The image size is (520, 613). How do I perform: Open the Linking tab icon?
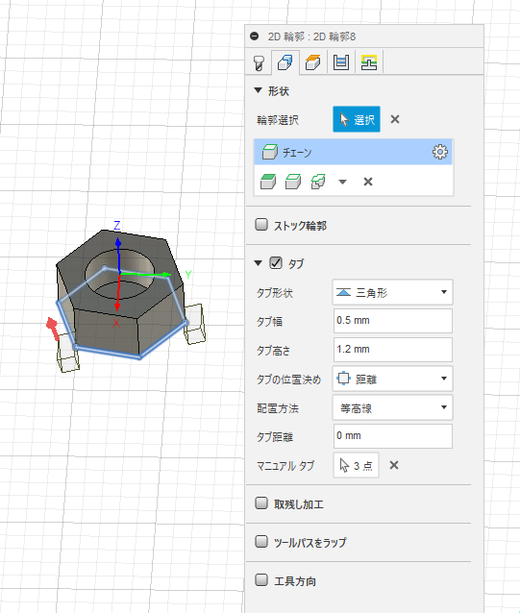tap(369, 63)
